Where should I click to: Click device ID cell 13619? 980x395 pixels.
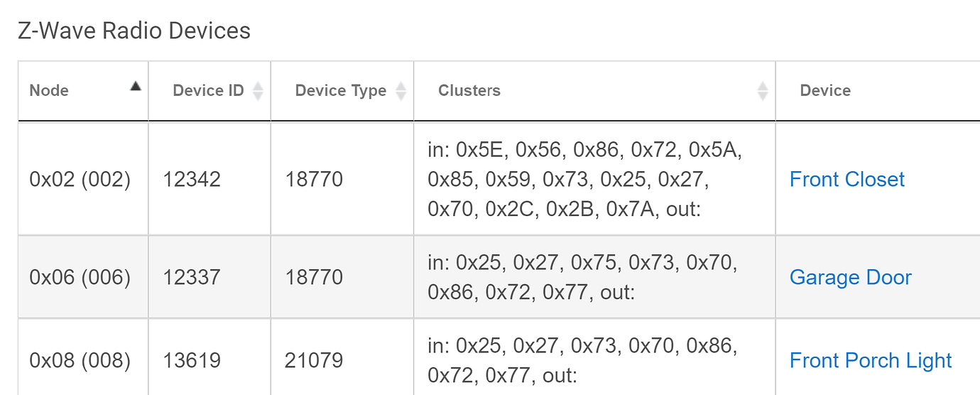pos(192,361)
